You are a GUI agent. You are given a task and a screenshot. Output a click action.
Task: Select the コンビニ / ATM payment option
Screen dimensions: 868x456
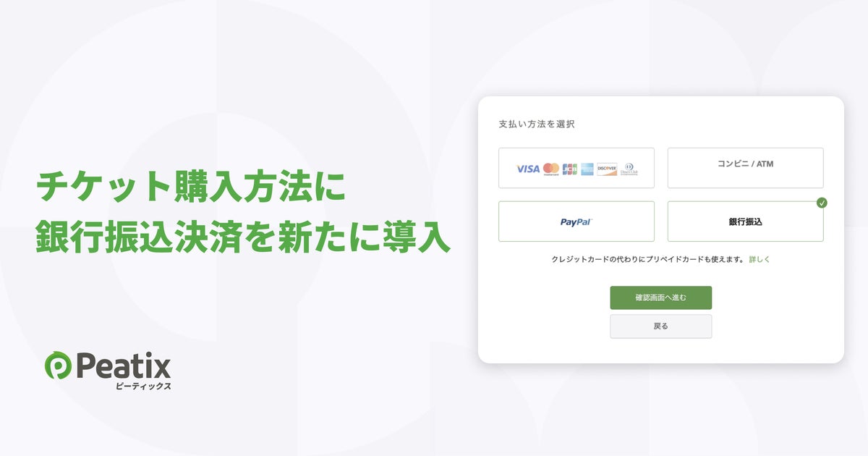745,168
